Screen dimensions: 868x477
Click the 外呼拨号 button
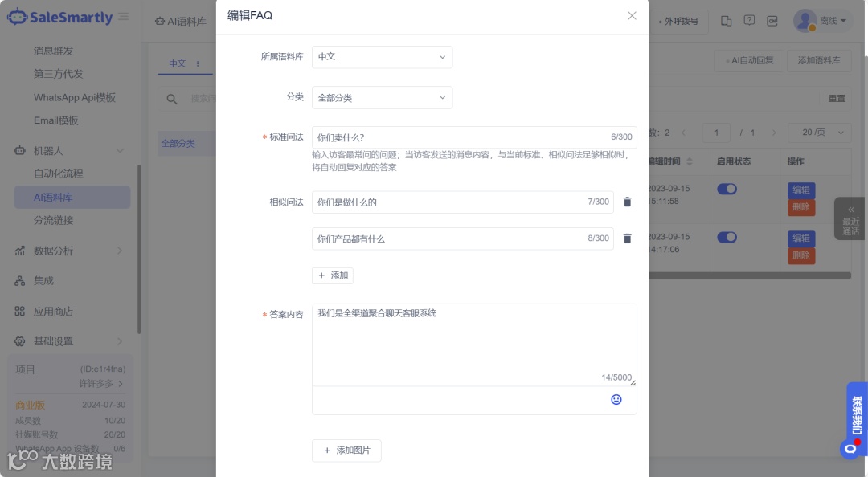(x=678, y=22)
